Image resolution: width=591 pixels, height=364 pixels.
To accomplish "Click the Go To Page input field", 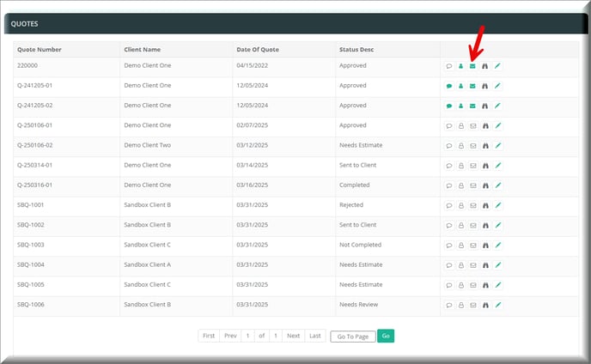I will (x=352, y=337).
